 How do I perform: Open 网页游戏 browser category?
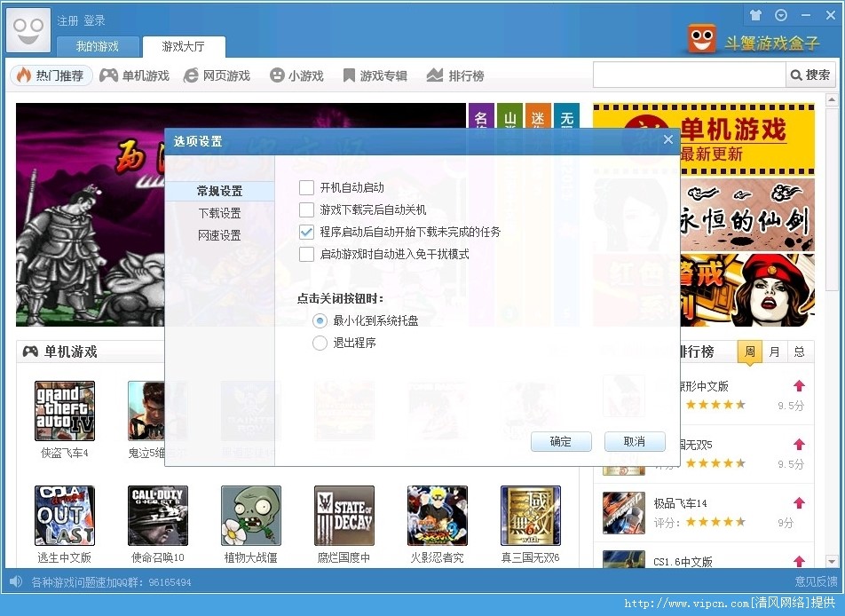click(x=217, y=75)
